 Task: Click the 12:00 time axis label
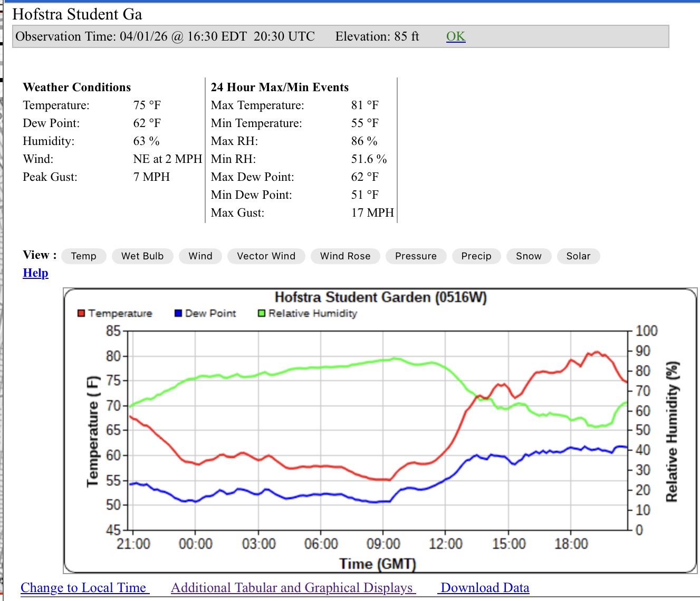click(445, 544)
